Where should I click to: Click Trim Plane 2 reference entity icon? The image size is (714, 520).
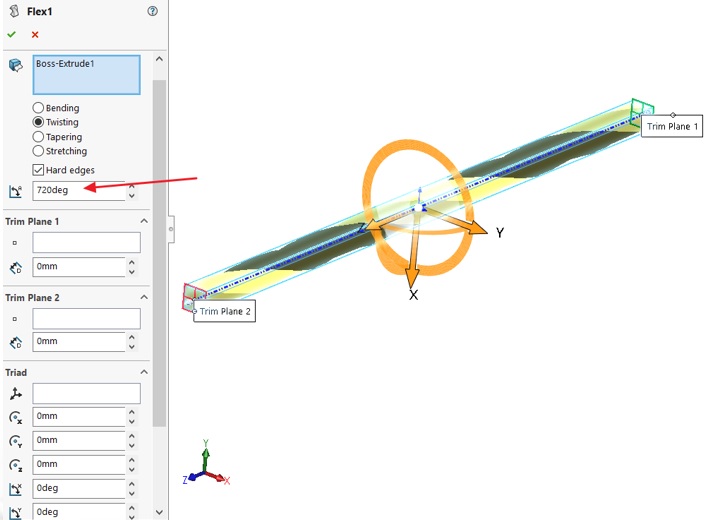(15, 319)
